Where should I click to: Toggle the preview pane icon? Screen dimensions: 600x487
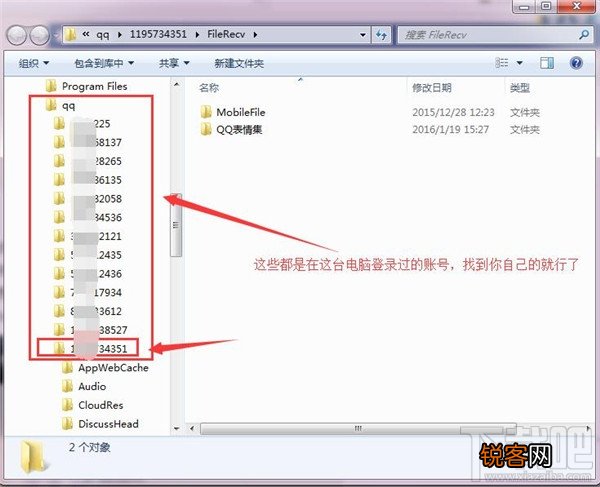pos(547,63)
